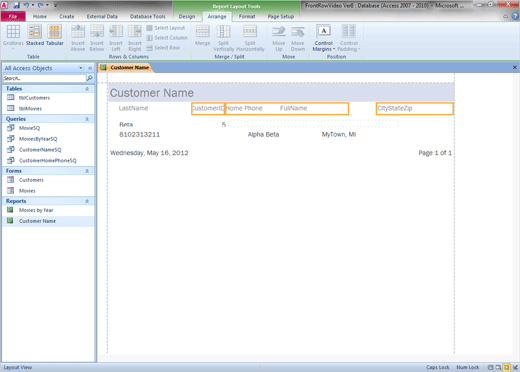The height and width of the screenshot is (372, 520).
Task: Collapse the Queries group
Action: point(87,119)
